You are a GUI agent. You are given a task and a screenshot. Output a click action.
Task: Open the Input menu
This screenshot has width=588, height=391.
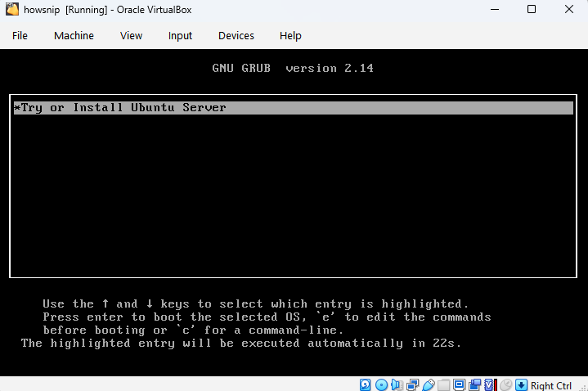click(180, 36)
